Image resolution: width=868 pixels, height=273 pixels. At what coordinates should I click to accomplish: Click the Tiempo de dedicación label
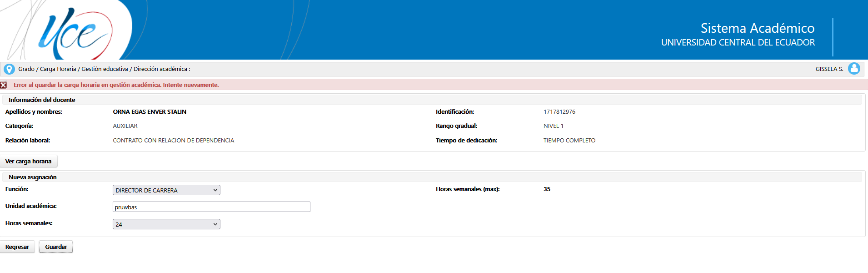[466, 141]
